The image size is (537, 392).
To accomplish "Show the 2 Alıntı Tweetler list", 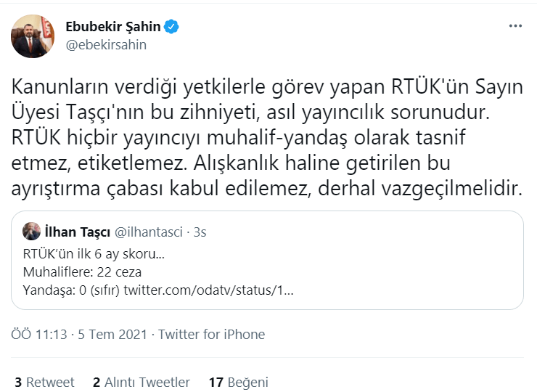I will [141, 382].
